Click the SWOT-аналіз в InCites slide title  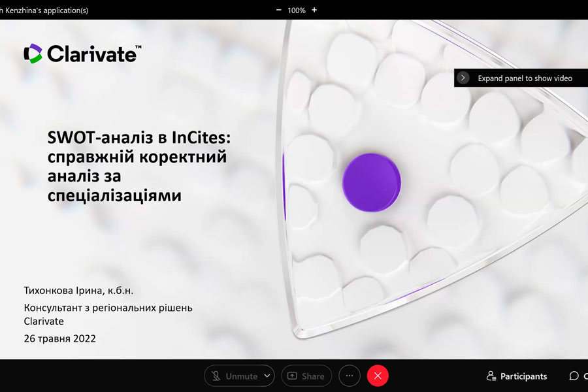coord(139,166)
